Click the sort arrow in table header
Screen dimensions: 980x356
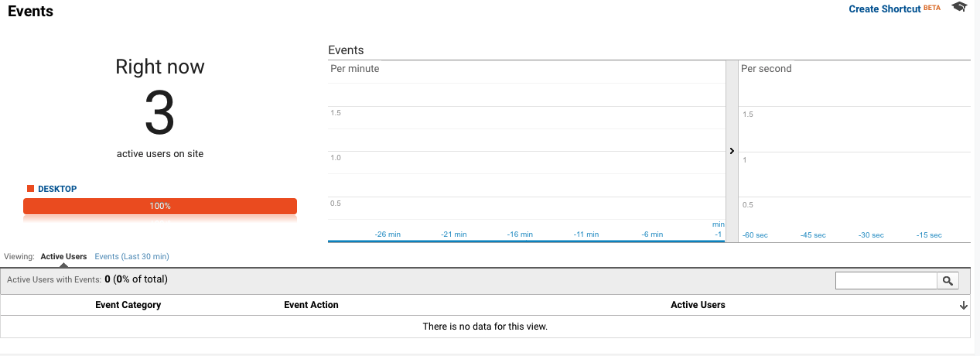pos(963,306)
